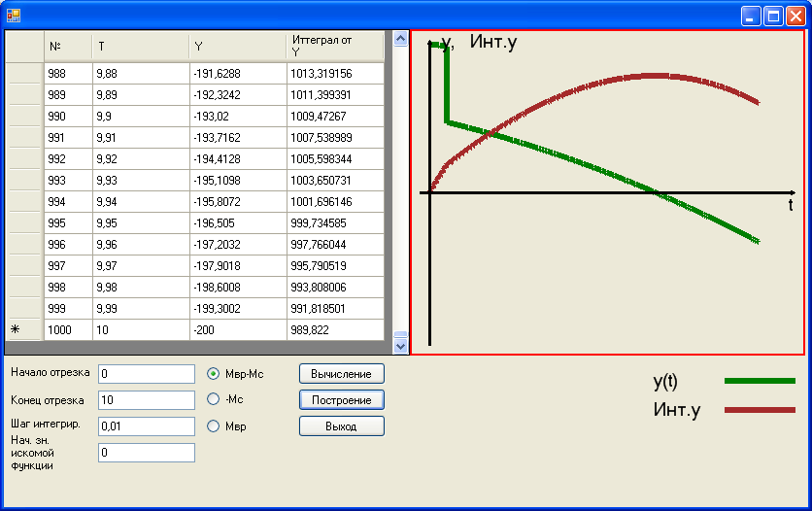Screen dimensions: 812x511
Task: Focus the Конец отрезка input field
Action: pyautogui.click(x=147, y=400)
